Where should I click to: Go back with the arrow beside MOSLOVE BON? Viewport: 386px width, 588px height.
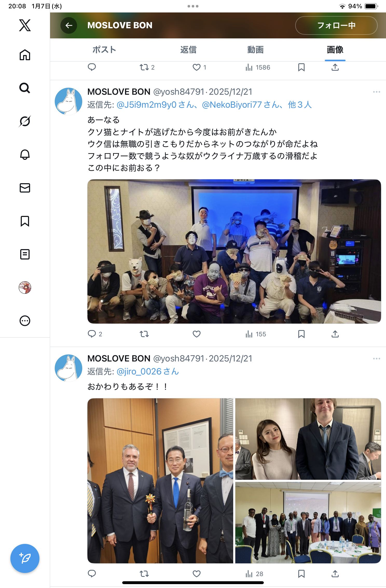69,25
